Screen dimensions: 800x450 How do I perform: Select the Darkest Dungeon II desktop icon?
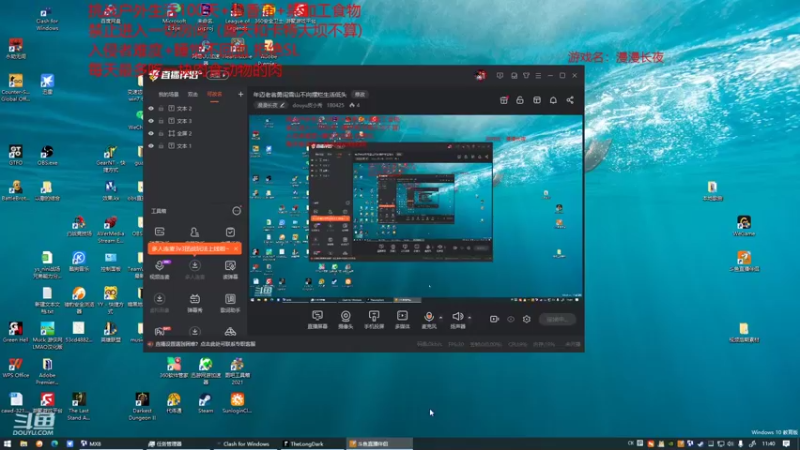point(142,406)
